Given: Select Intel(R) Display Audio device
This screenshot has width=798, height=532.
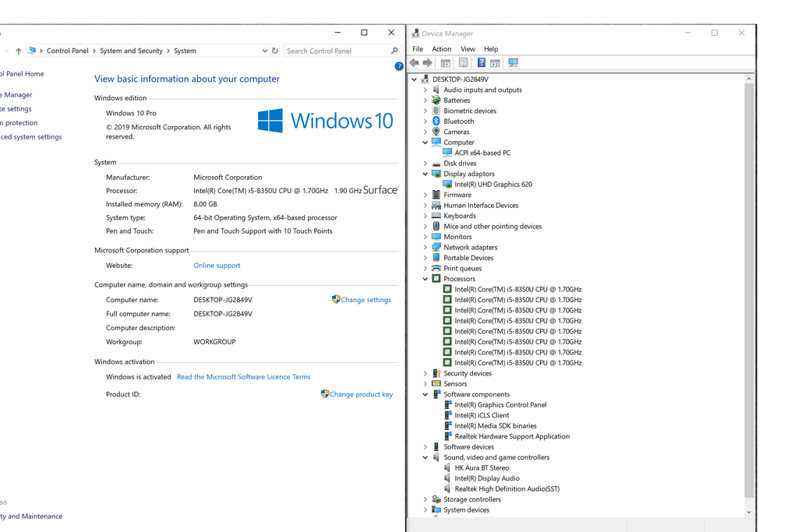Looking at the screenshot, I should coord(487,478).
